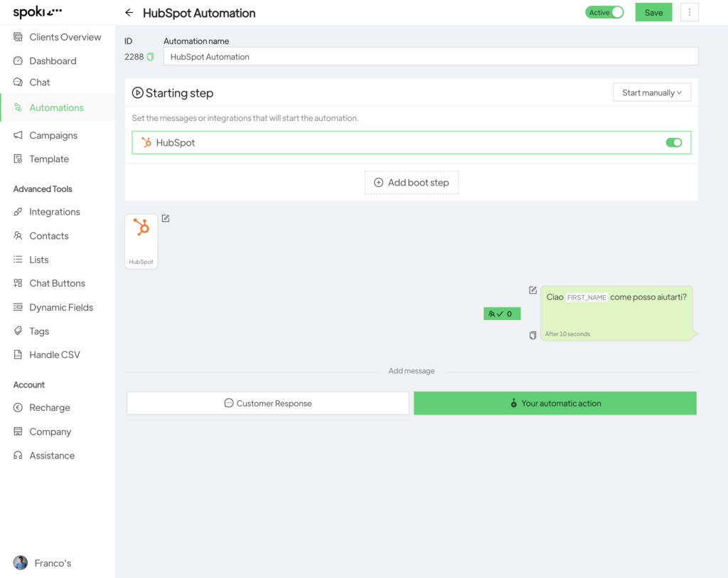
Task: Open Integrations in the sidebar
Action: pyautogui.click(x=55, y=212)
